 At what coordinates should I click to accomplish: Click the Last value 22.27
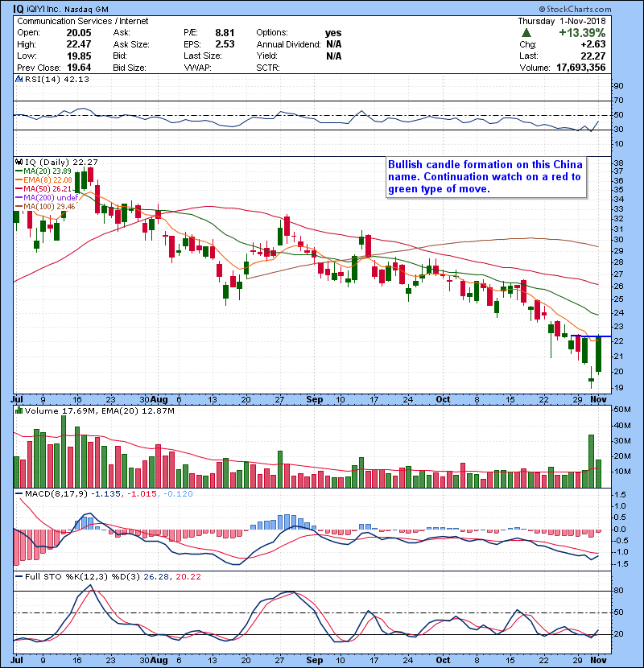click(x=592, y=56)
